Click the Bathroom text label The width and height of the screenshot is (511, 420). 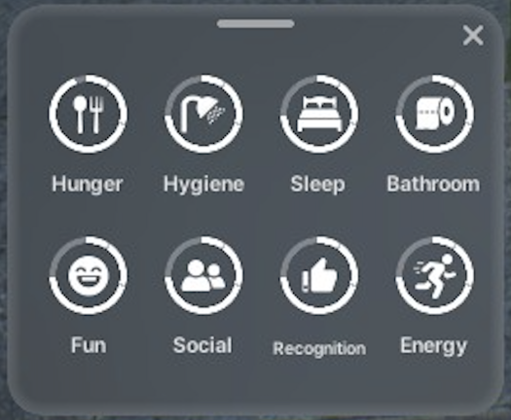[x=433, y=184]
